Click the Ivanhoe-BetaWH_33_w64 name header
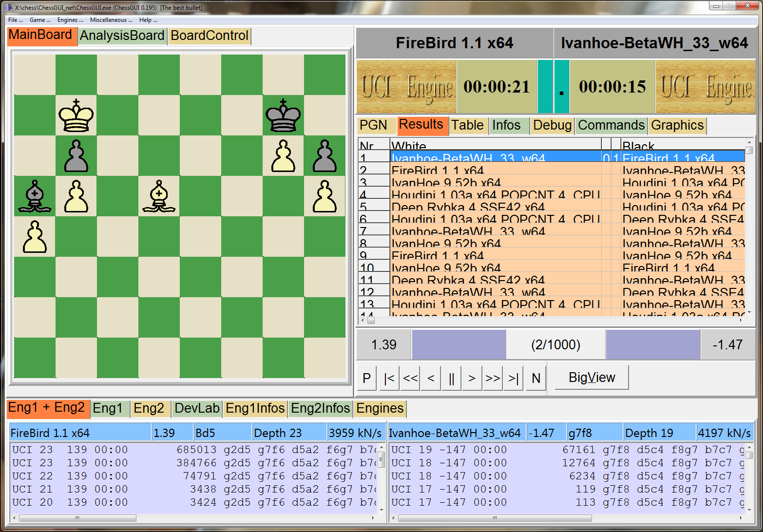Viewport: 763px width, 532px height. click(x=654, y=43)
